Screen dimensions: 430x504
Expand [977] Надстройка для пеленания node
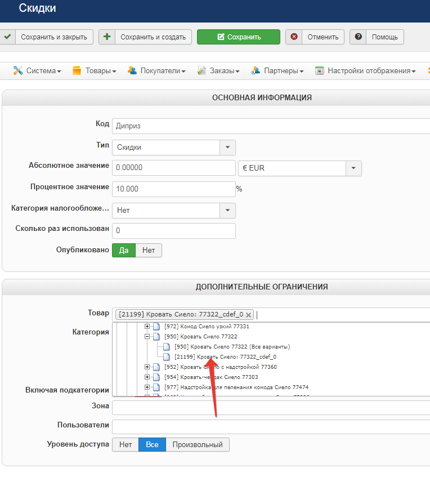point(147,387)
